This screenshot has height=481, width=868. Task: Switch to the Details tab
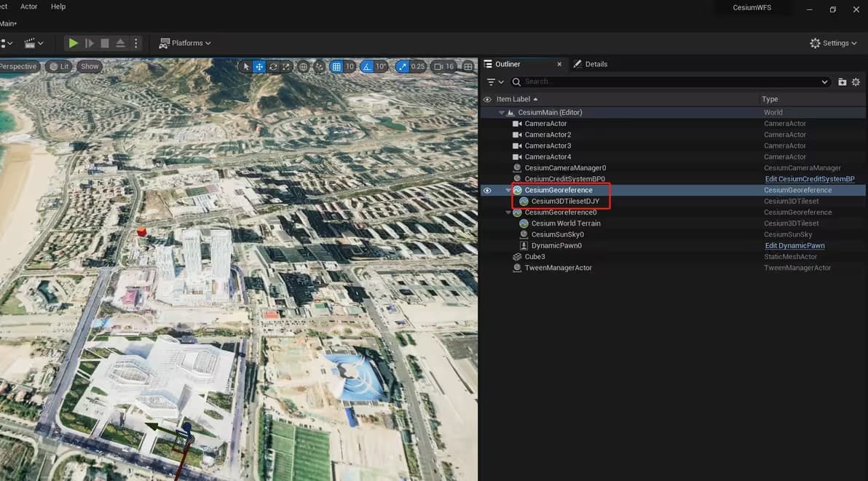[591, 64]
